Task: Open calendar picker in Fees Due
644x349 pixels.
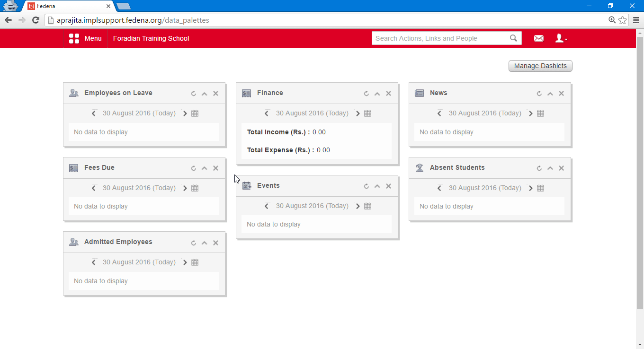Action: (x=195, y=188)
